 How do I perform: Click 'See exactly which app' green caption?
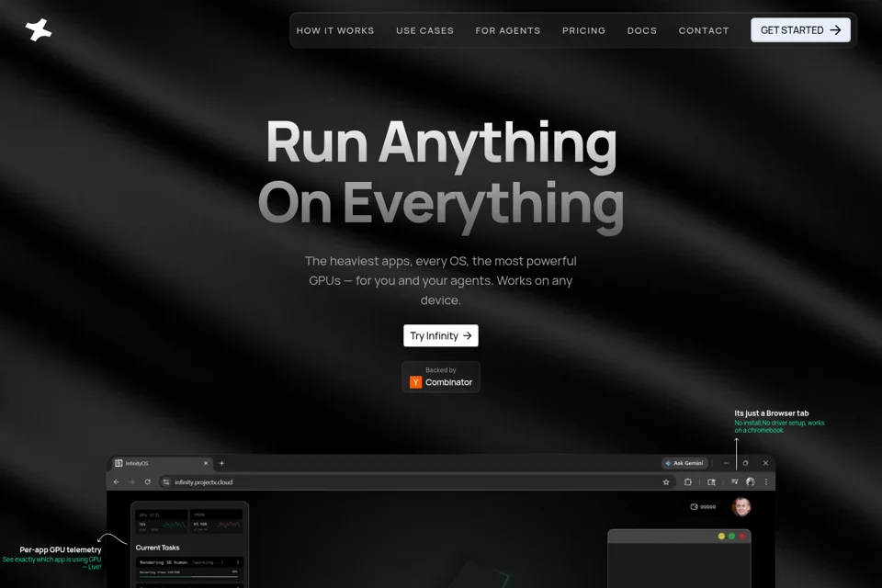click(51, 563)
